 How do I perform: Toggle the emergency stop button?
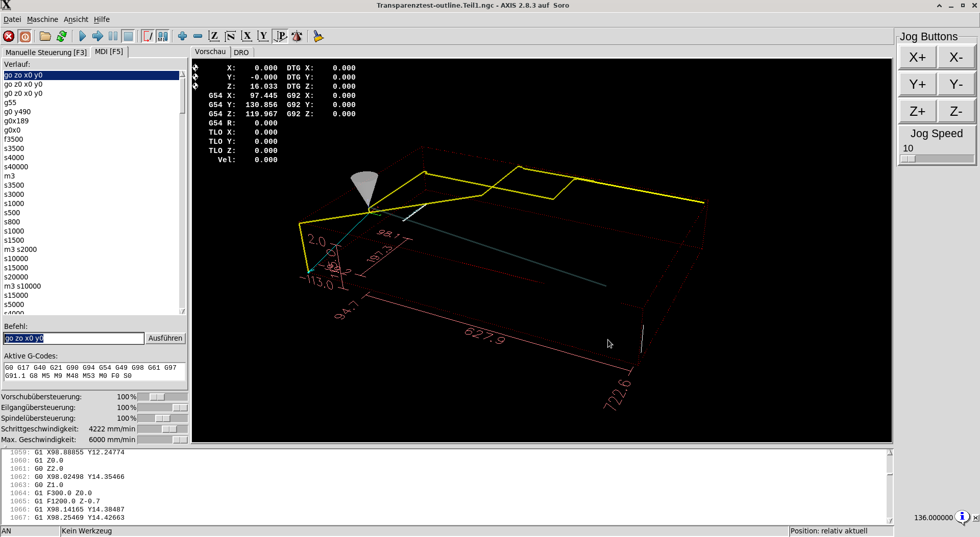(9, 36)
